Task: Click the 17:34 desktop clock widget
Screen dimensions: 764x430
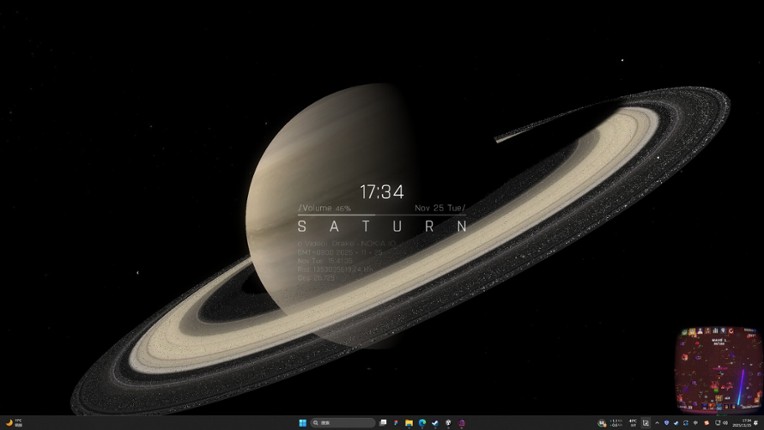Action: [381, 191]
